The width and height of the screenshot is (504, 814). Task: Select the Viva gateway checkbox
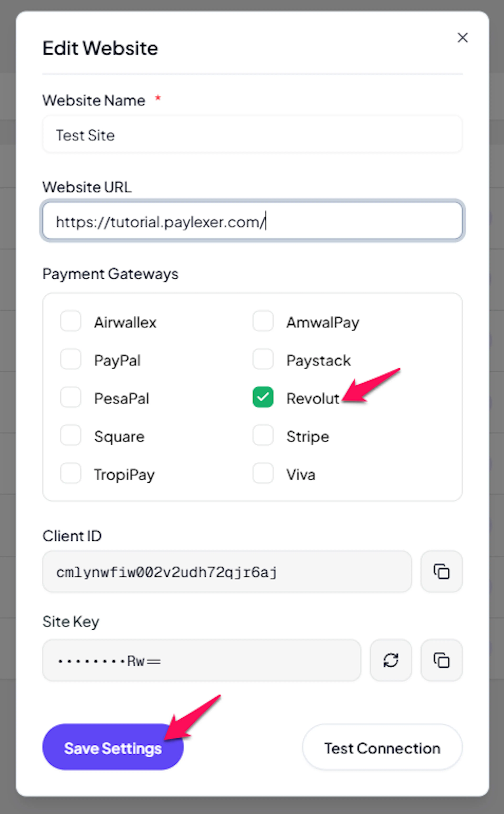(263, 473)
